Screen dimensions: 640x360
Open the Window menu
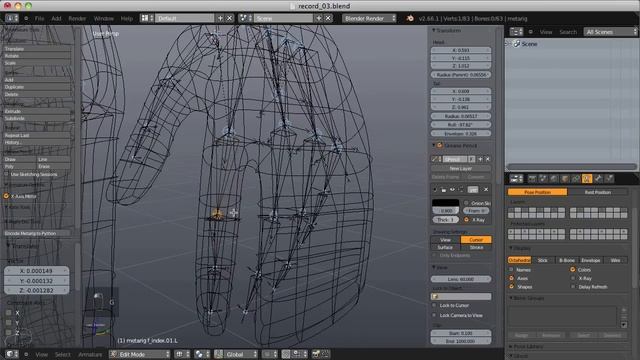click(103, 18)
